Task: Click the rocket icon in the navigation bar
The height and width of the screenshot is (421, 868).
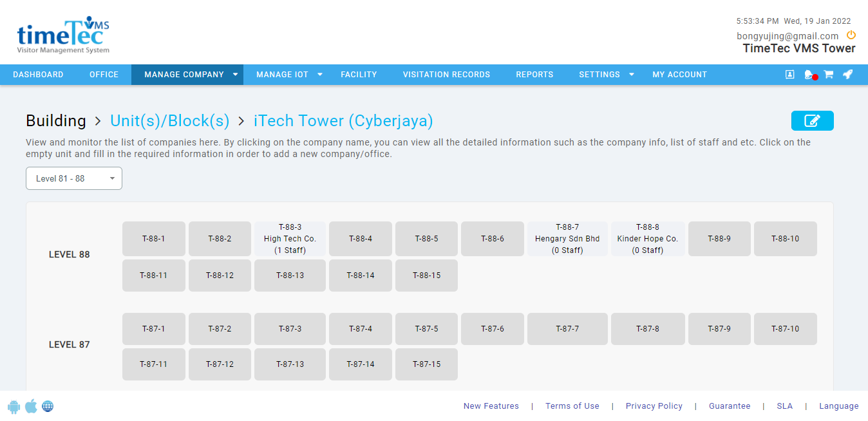Action: coord(848,75)
